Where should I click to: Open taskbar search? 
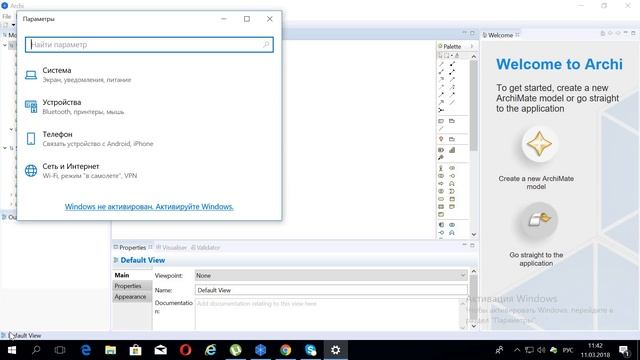pos(36,350)
